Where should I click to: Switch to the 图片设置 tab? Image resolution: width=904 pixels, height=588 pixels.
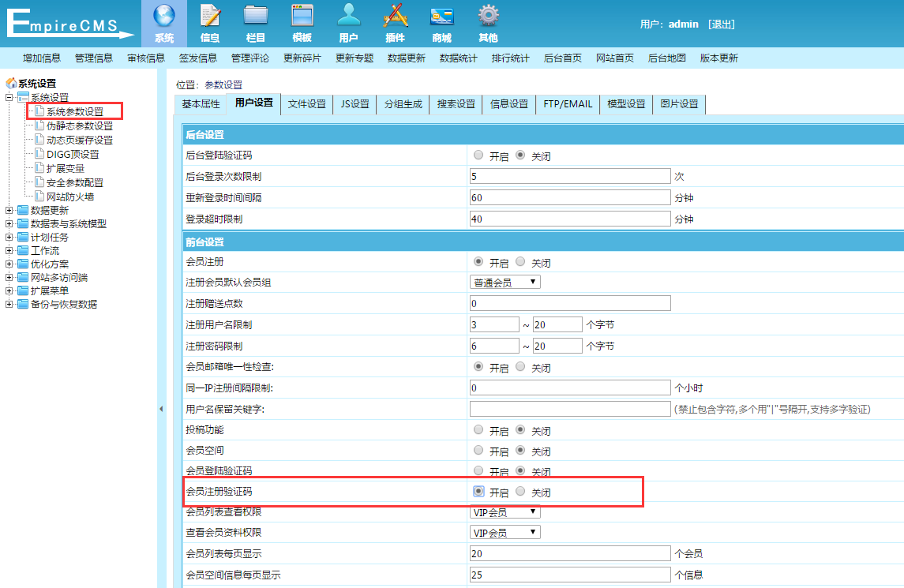coord(679,104)
